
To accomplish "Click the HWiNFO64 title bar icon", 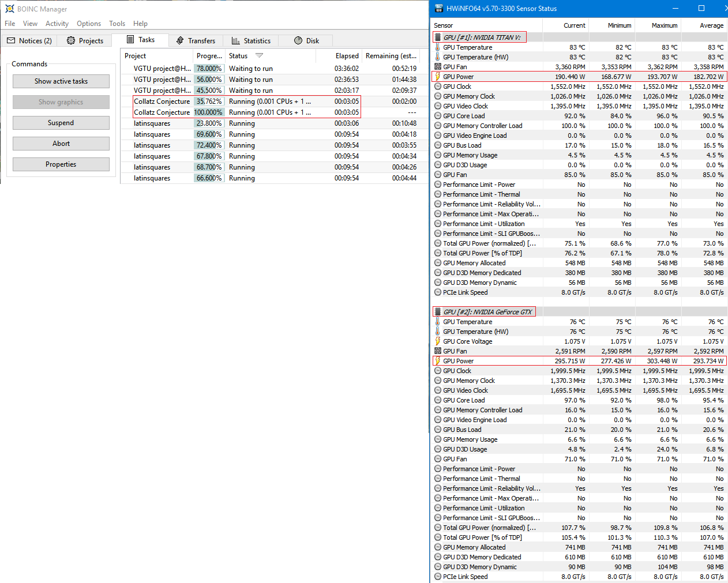I will coord(438,8).
